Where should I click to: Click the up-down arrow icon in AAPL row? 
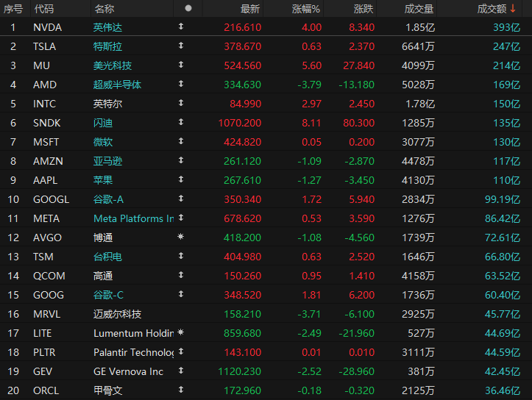pos(181,179)
